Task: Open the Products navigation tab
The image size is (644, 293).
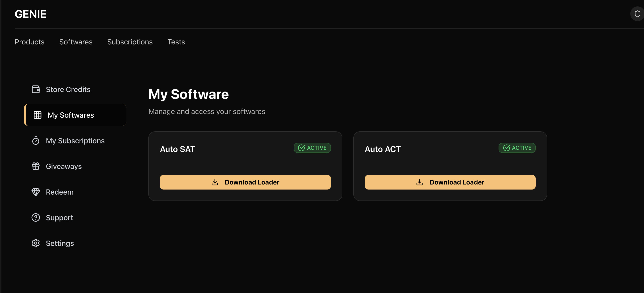Action: (30, 42)
